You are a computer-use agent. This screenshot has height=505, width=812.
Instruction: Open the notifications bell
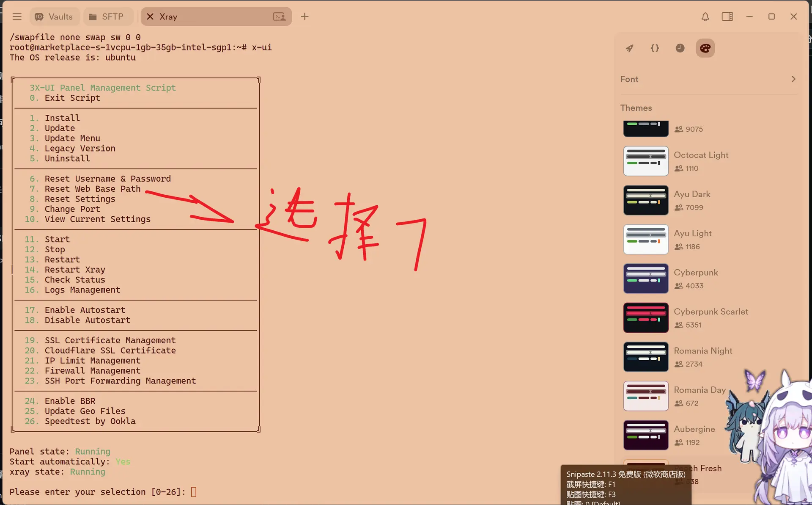coord(705,17)
